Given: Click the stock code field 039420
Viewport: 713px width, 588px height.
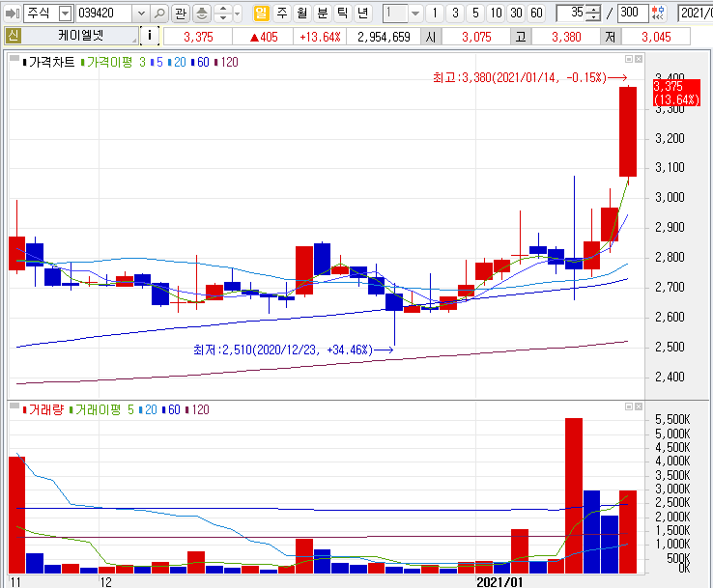Looking at the screenshot, I should pos(104,14).
